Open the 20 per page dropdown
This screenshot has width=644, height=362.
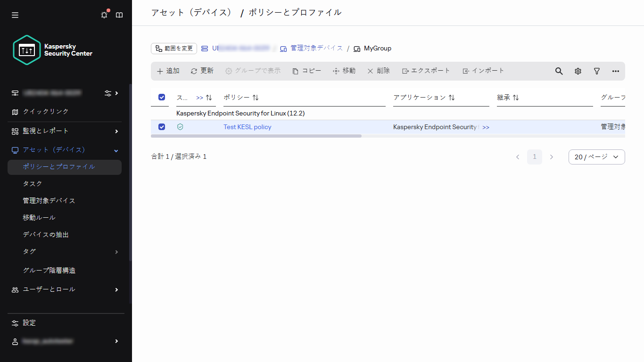(x=596, y=156)
